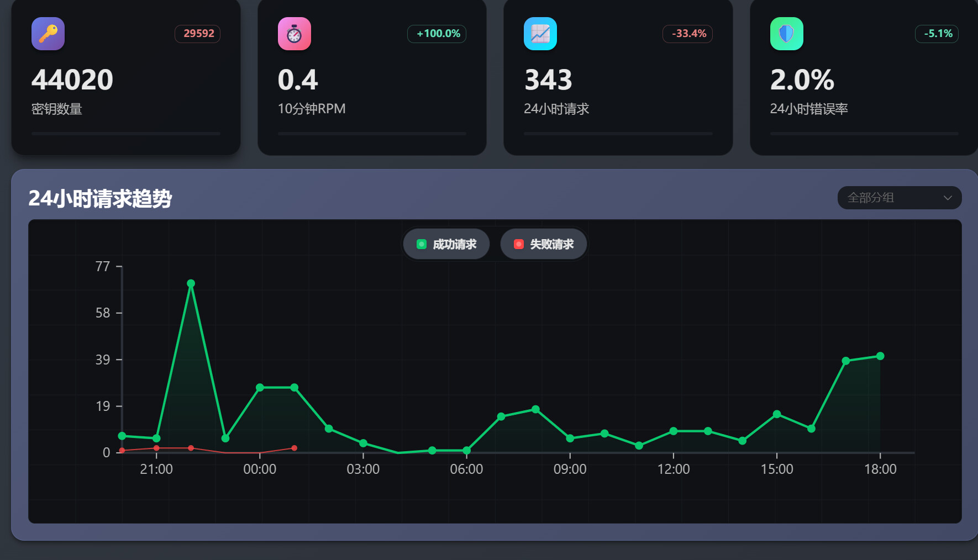Click the chevron arrow in 全部分组 selector
This screenshot has height=560, width=978.
948,198
